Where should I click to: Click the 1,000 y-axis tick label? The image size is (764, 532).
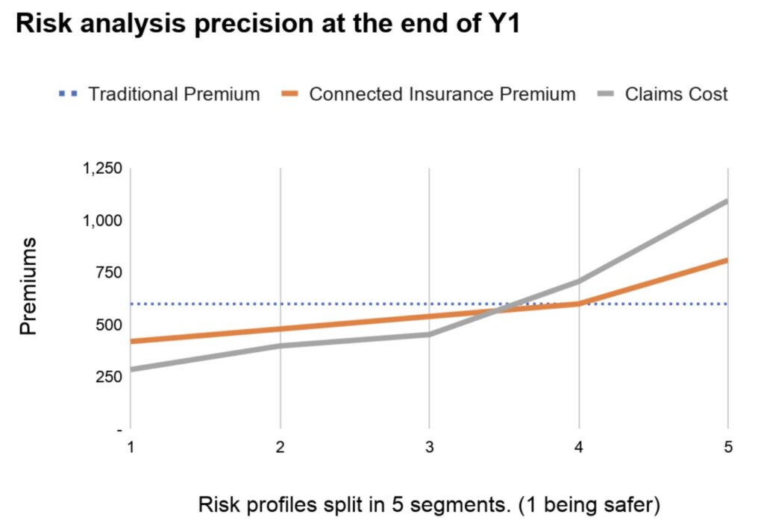(x=101, y=221)
